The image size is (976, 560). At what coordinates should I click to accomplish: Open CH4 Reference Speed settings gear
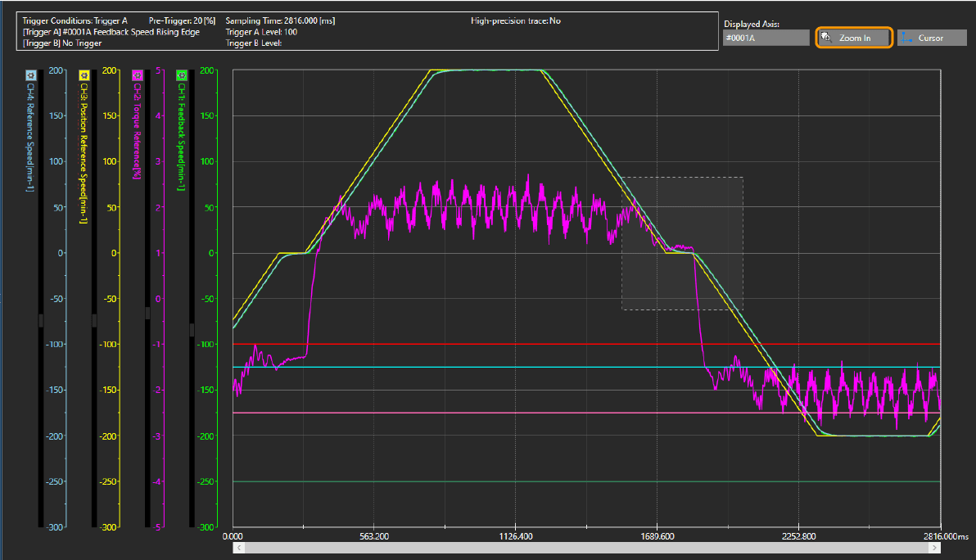pos(29,75)
